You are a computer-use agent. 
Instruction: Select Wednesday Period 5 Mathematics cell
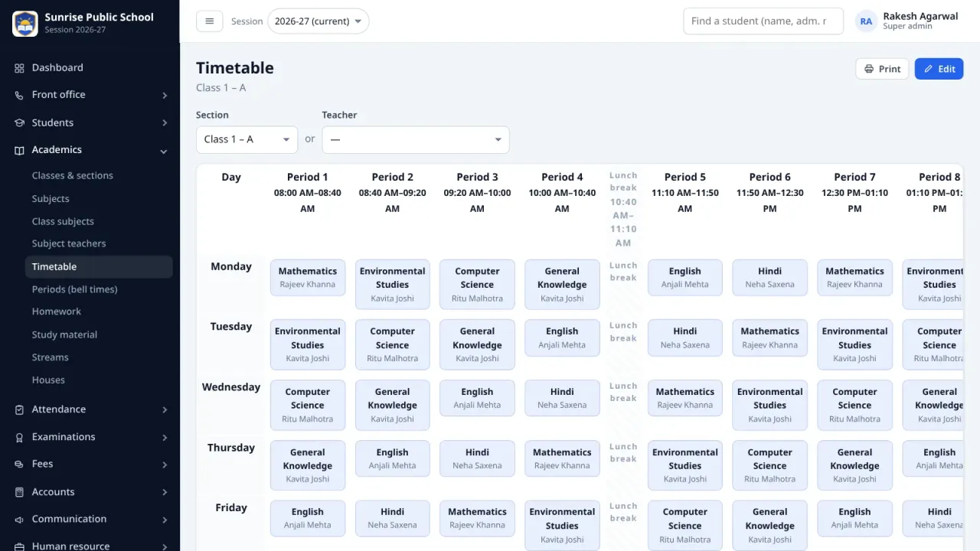[685, 398]
